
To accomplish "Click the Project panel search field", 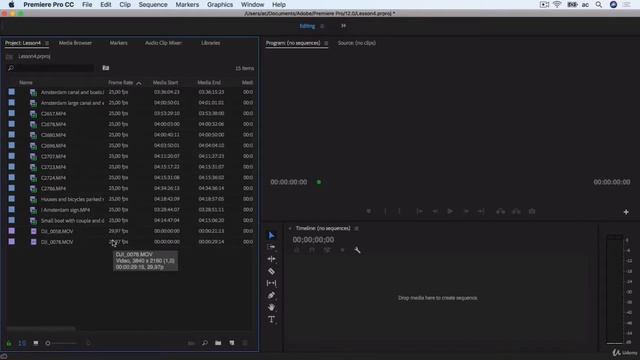I will (x=51, y=68).
